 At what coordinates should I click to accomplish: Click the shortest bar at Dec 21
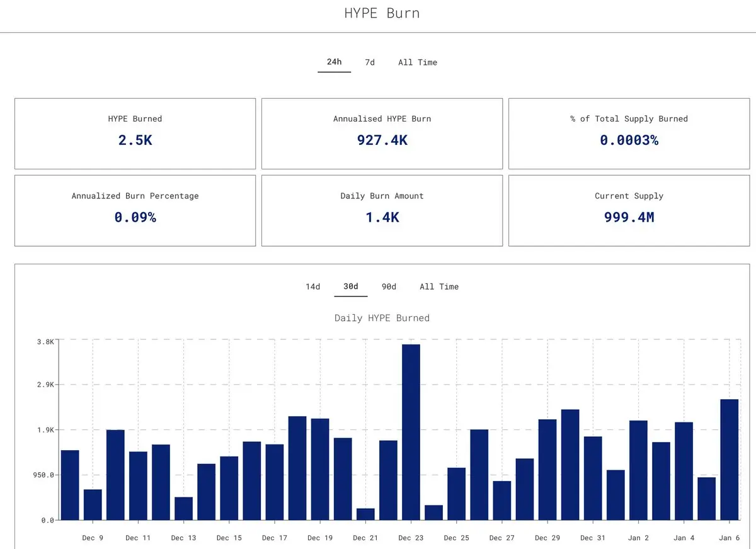point(365,514)
